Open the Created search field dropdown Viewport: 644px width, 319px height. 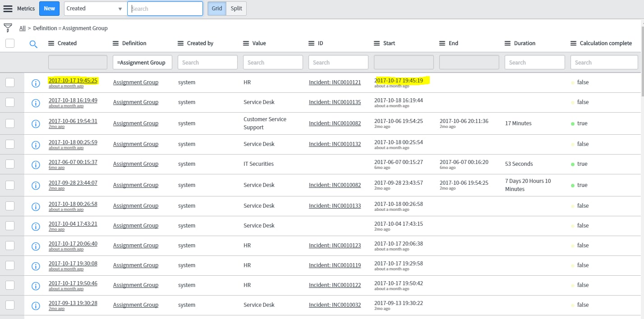(95, 9)
